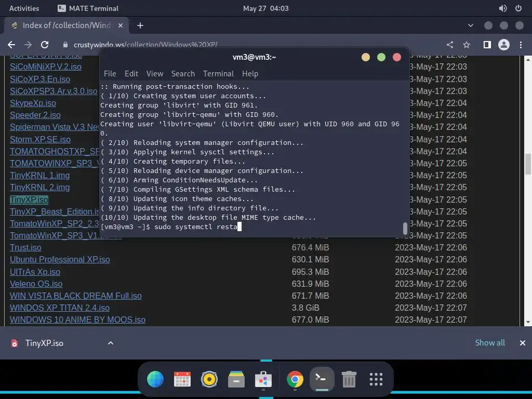The height and width of the screenshot is (399, 532).
Task: Open WINDOWS 10 ANIME BY MOOS.iso
Action: point(78,320)
